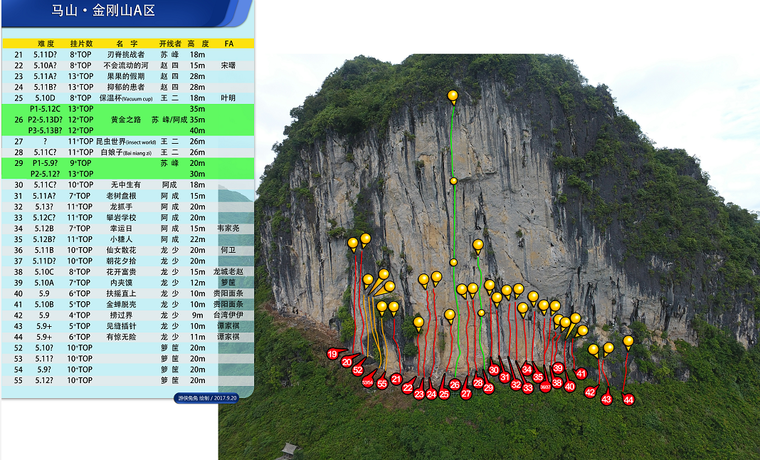Click route name 无中生有 in row 30

(x=125, y=184)
